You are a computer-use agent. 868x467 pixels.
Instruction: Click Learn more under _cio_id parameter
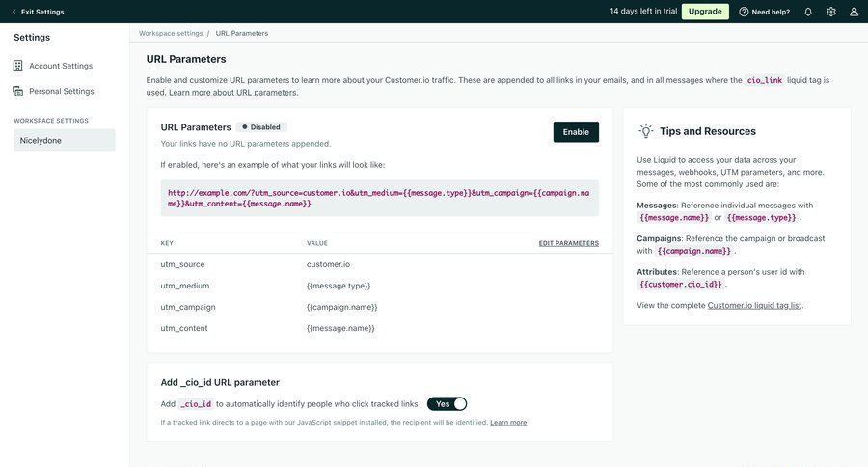(508, 422)
